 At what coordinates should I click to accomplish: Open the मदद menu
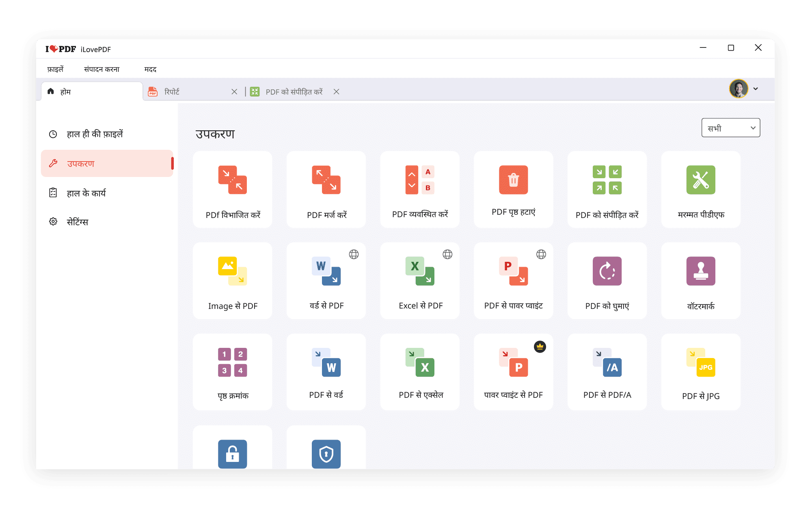coord(150,69)
